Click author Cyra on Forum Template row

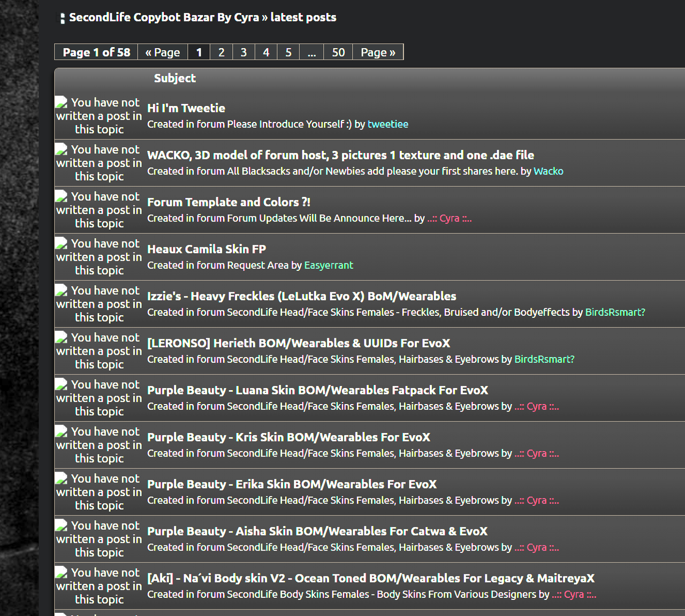450,218
